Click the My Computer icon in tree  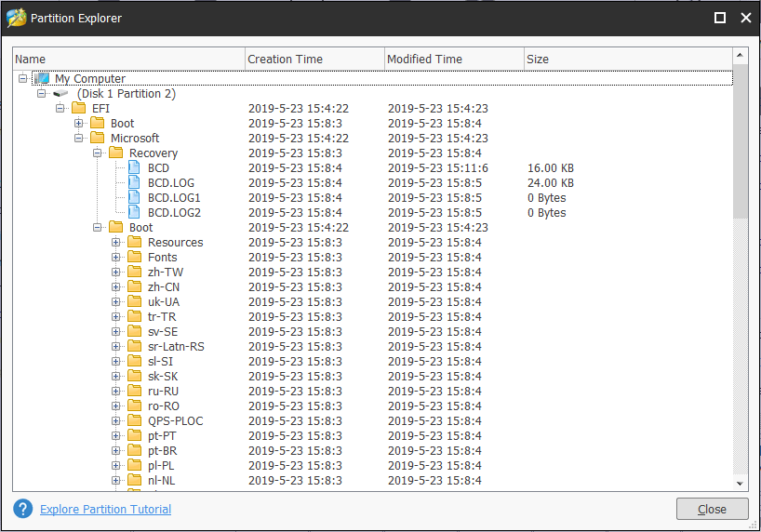click(42, 78)
